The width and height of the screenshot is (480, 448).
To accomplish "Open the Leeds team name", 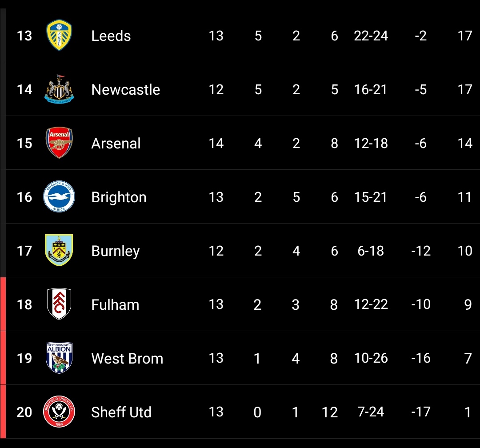I will [111, 36].
